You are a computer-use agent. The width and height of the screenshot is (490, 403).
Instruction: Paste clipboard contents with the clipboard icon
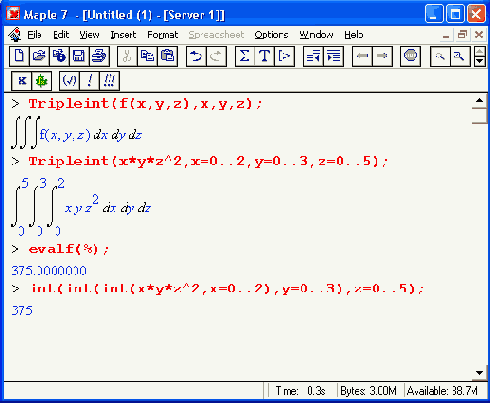[167, 56]
